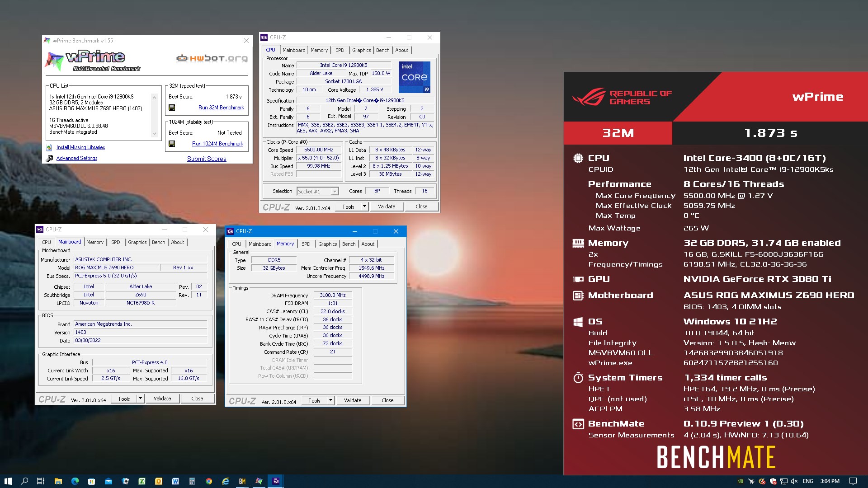Launch Google Chrome from the taskbar
The image size is (868, 488).
209,481
